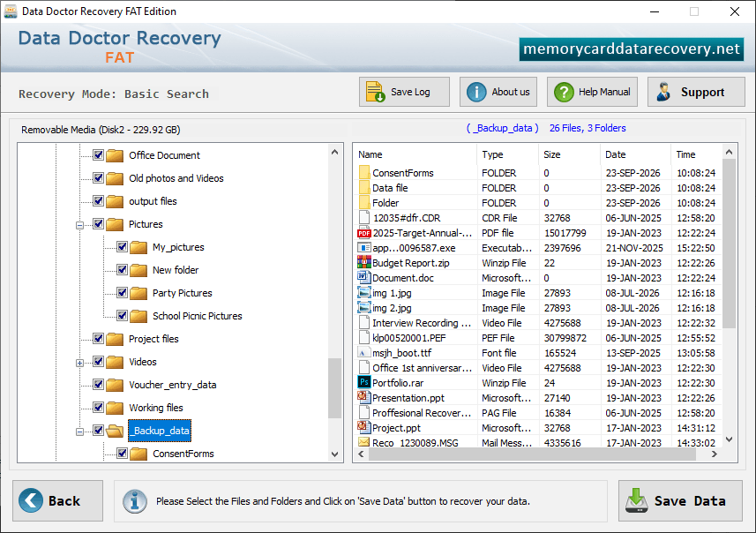Open the About us button label
The height and width of the screenshot is (533, 756).
point(511,92)
